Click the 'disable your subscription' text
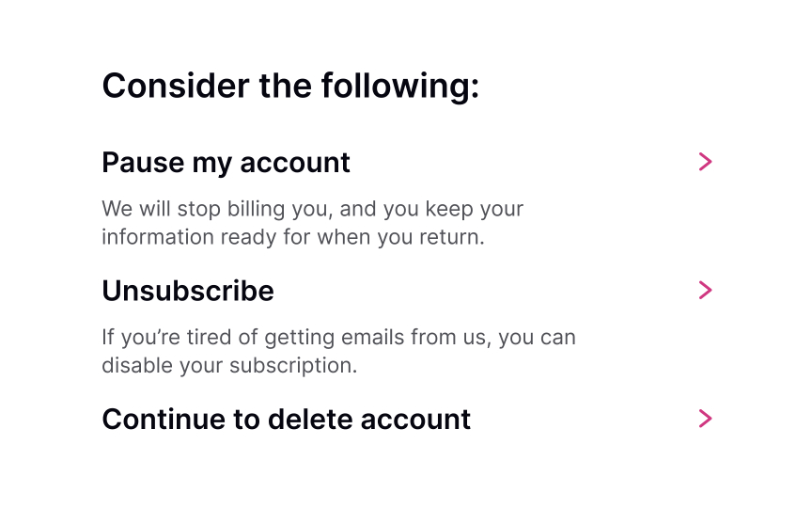The width and height of the screenshot is (812, 508). click(229, 365)
